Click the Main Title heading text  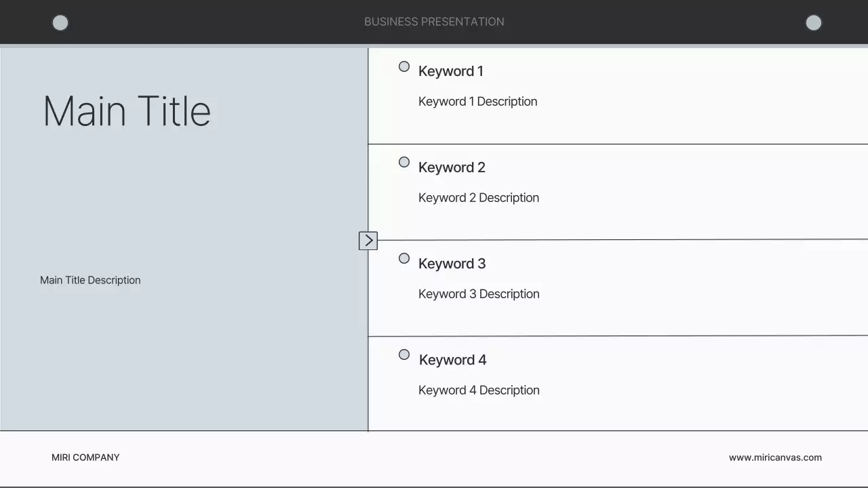(127, 111)
